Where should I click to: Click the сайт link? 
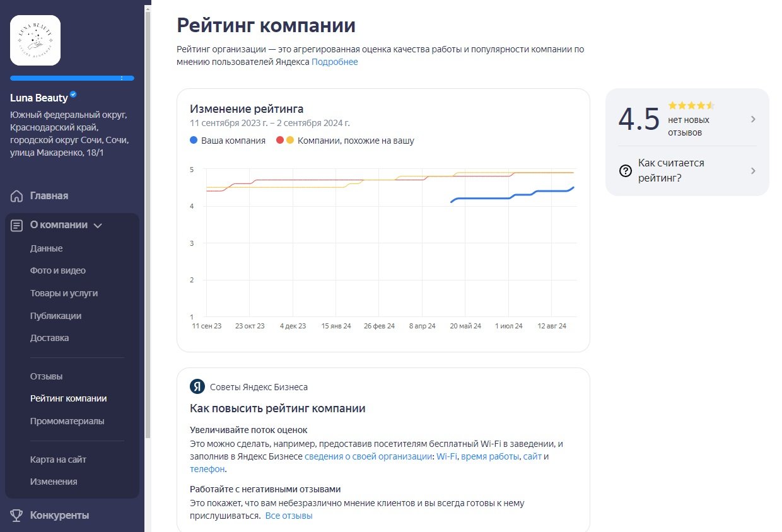532,456
